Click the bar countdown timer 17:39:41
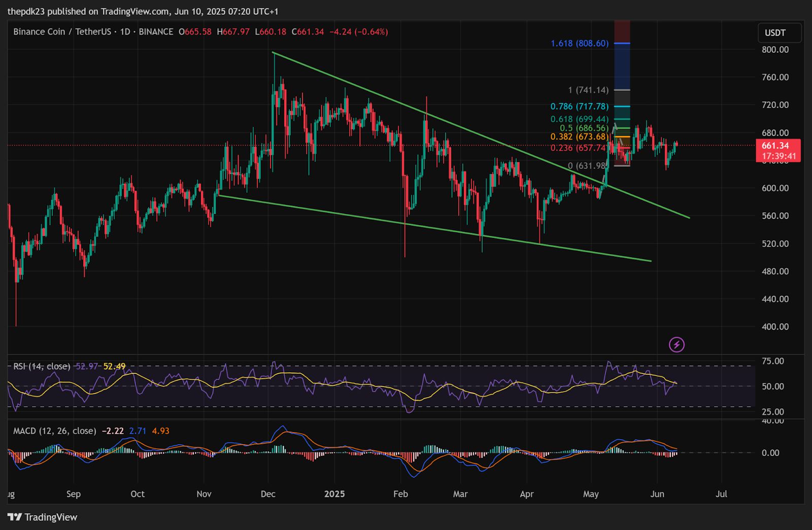The image size is (812, 530). (779, 157)
